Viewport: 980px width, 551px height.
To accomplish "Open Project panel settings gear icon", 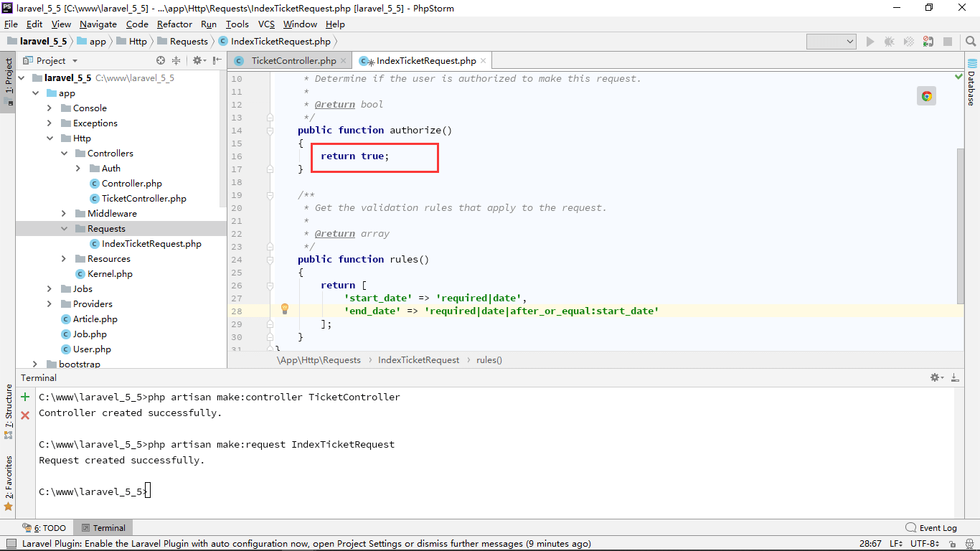I will 198,61.
